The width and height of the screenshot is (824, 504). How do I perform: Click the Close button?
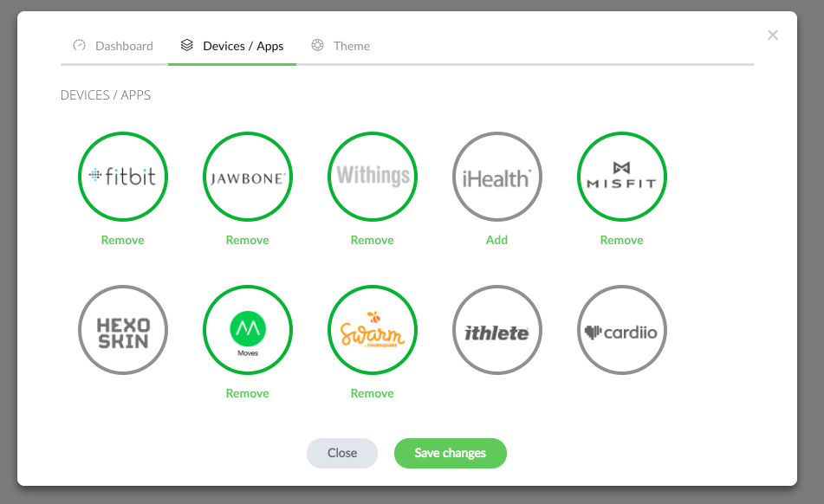pyautogui.click(x=342, y=453)
